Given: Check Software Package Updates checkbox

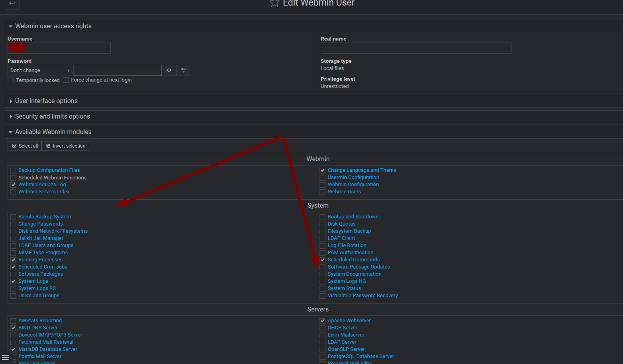Looking at the screenshot, I should 323,267.
